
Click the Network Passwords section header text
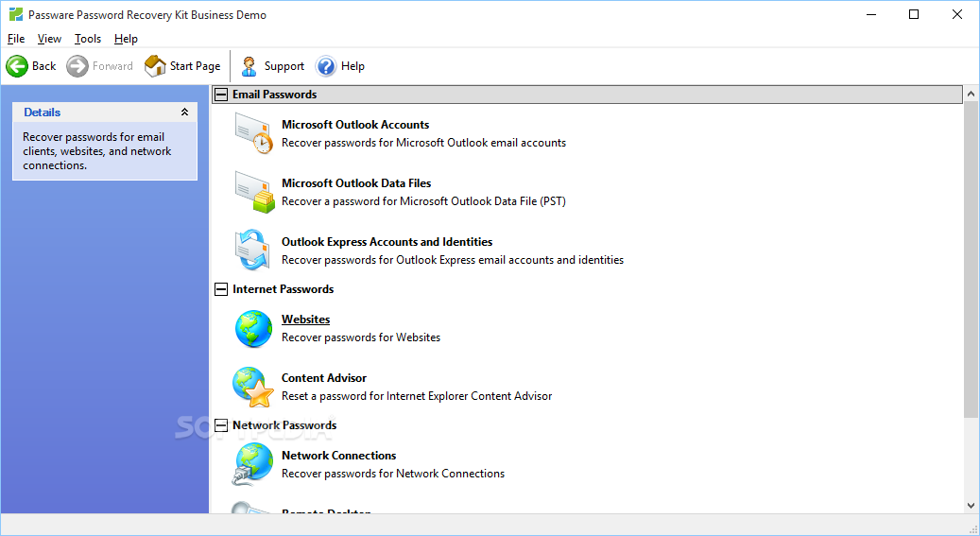pyautogui.click(x=284, y=425)
